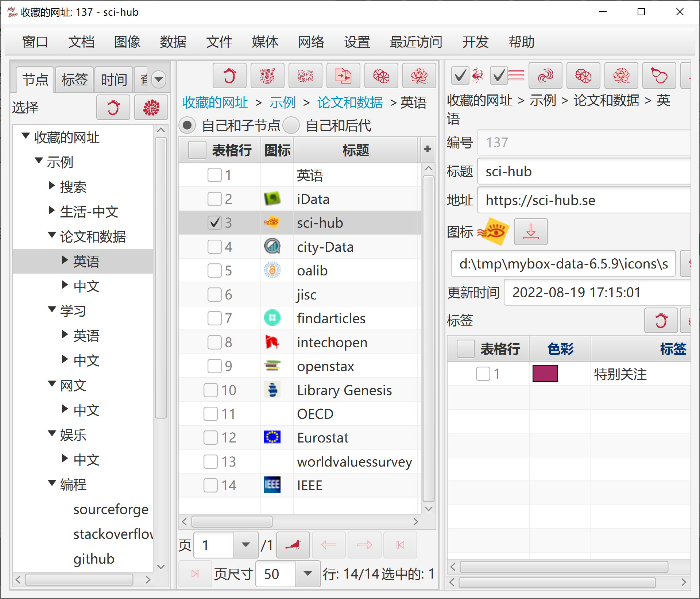Click the IEEE icon in row 14

tap(272, 485)
